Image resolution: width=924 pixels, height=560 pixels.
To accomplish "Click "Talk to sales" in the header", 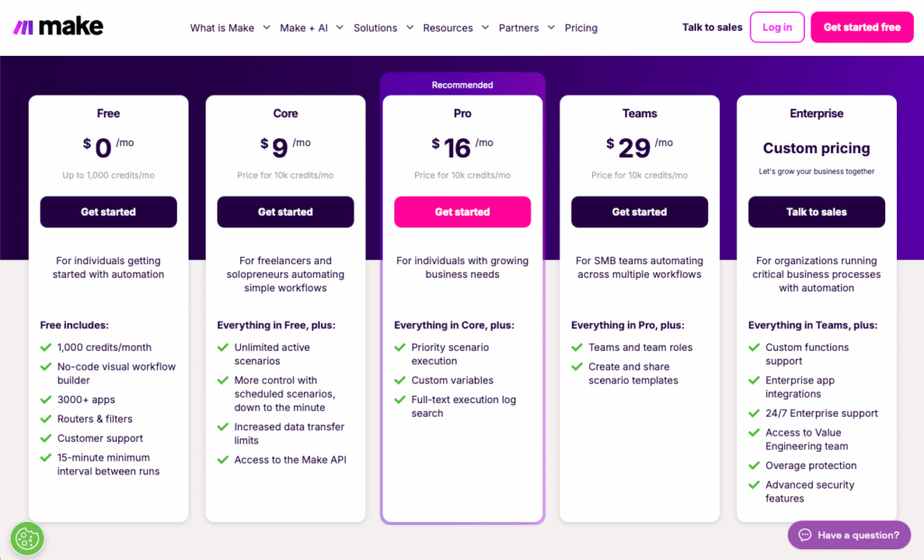I will pos(712,27).
